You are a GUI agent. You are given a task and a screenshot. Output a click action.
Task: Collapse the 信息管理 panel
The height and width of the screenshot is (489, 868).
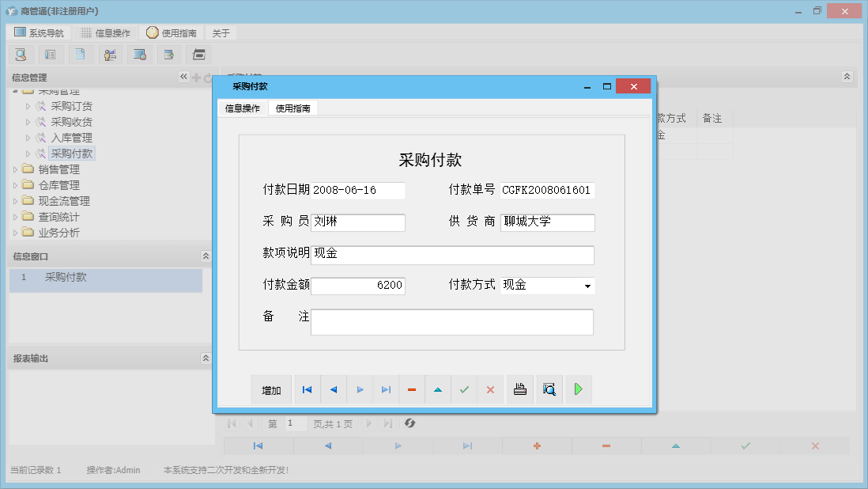coord(183,77)
